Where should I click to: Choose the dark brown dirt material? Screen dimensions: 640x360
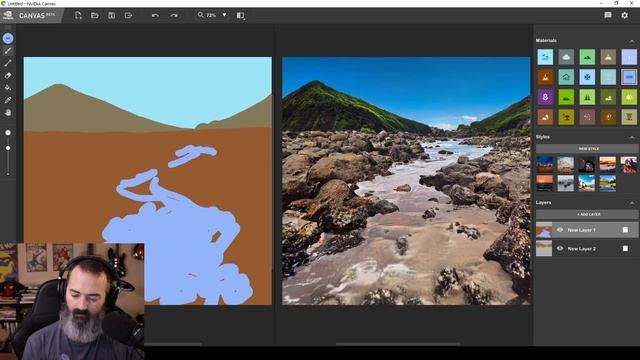608,117
